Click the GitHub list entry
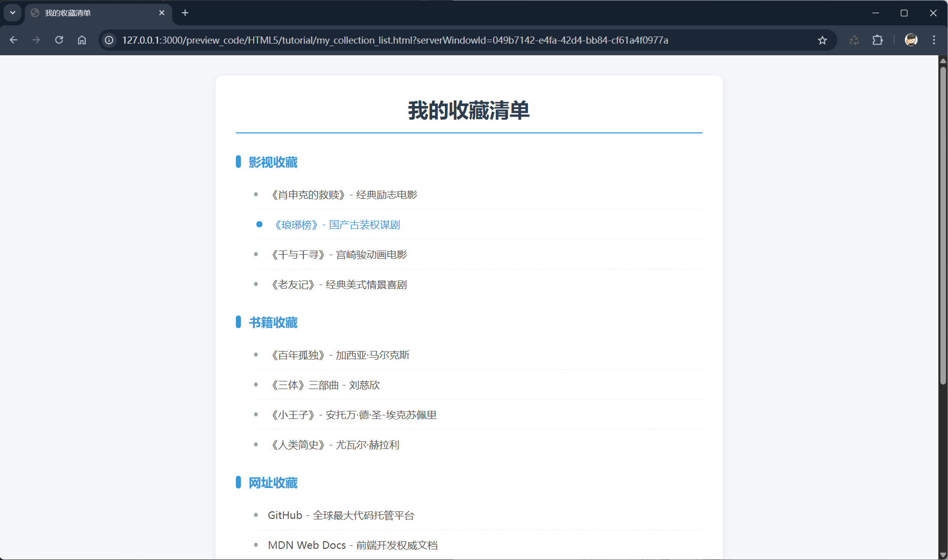948x560 pixels. pos(341,515)
